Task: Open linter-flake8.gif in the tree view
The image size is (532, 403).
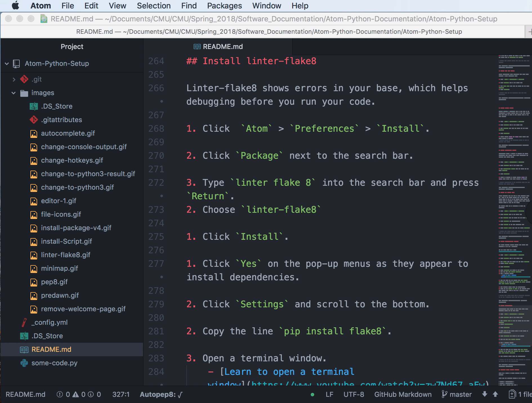Action: [x=66, y=255]
